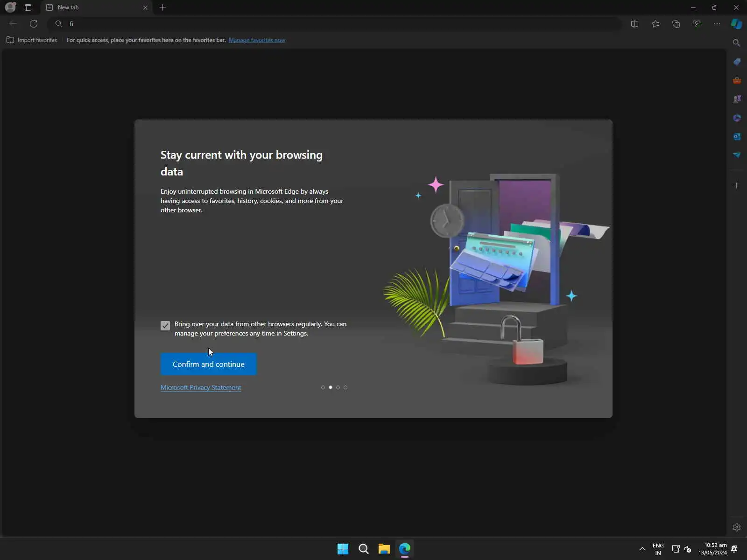Refresh the current page
Image resolution: width=747 pixels, height=560 pixels.
(x=34, y=24)
